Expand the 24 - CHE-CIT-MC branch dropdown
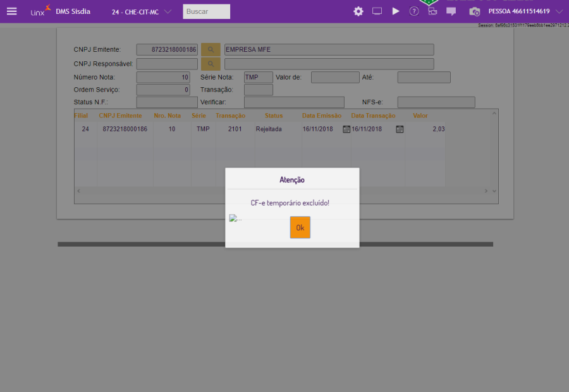Screen dimensions: 569x392 (x=142, y=12)
